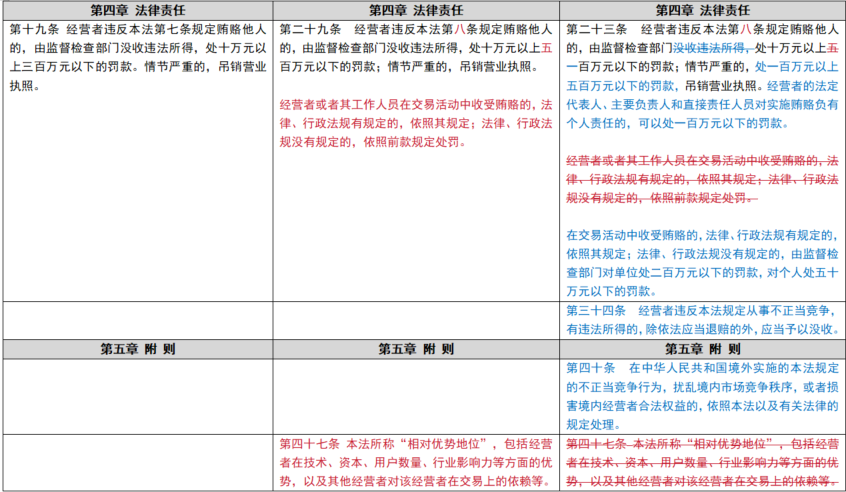Screen dimensions: 846x492
Task: Click the blue 在交易活动中收受贿赂的 paragraph
Action: [x=703, y=262]
